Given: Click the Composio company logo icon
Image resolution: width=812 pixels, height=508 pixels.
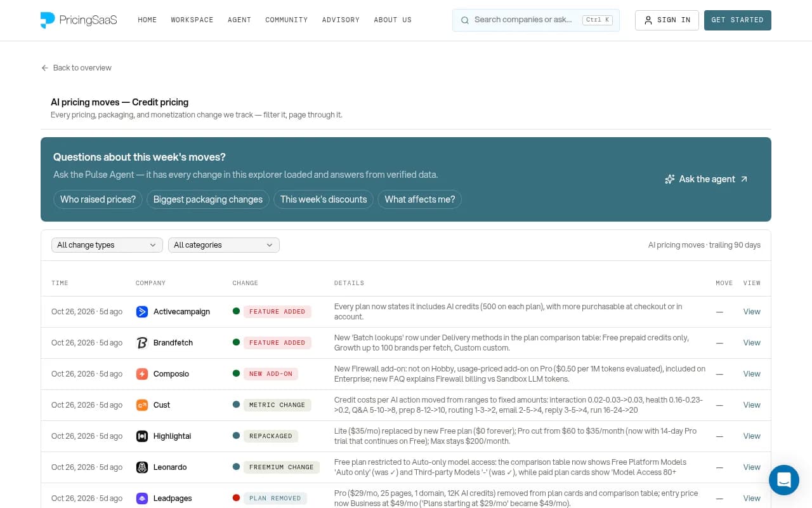Looking at the screenshot, I should coord(142,374).
